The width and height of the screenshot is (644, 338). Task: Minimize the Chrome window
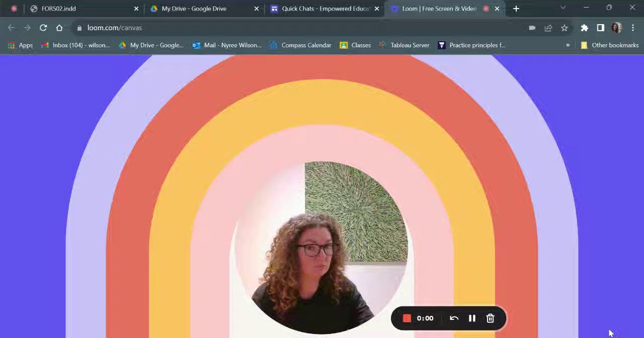click(x=586, y=8)
